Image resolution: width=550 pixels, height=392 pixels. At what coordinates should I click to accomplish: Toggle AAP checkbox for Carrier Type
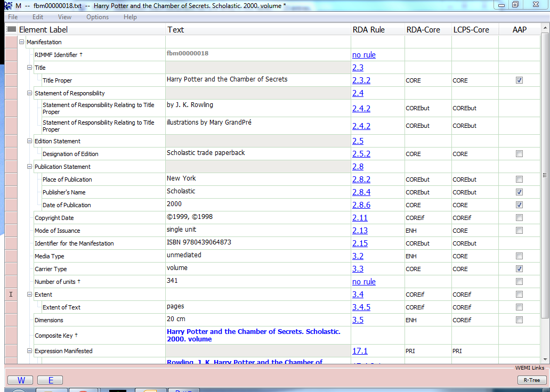[519, 268]
